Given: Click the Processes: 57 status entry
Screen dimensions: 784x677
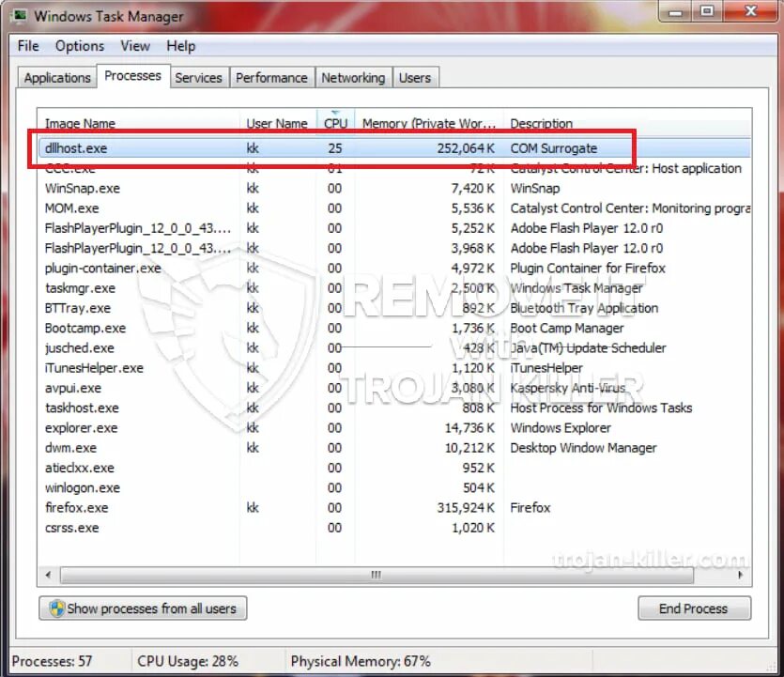Looking at the screenshot, I should point(52,661).
